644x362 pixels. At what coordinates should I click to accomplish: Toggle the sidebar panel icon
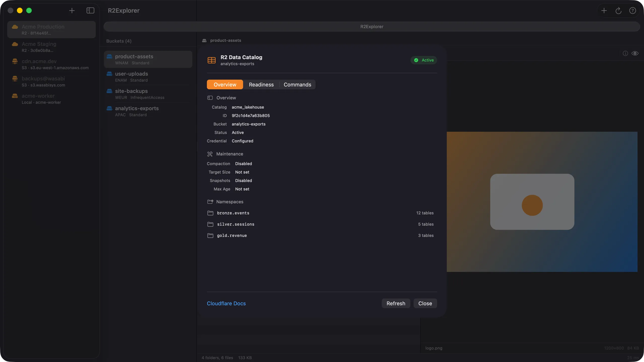[90, 11]
